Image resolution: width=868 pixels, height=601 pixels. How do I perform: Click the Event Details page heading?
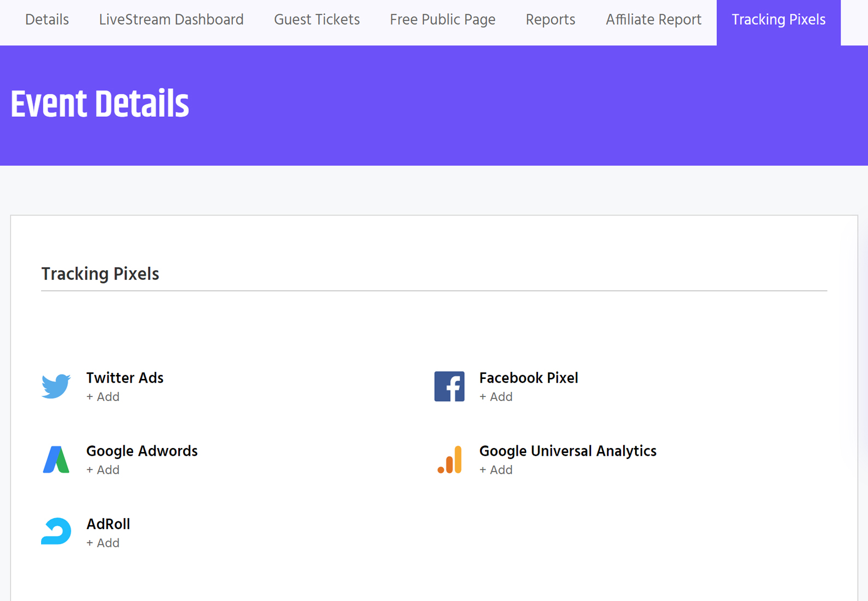[100, 104]
